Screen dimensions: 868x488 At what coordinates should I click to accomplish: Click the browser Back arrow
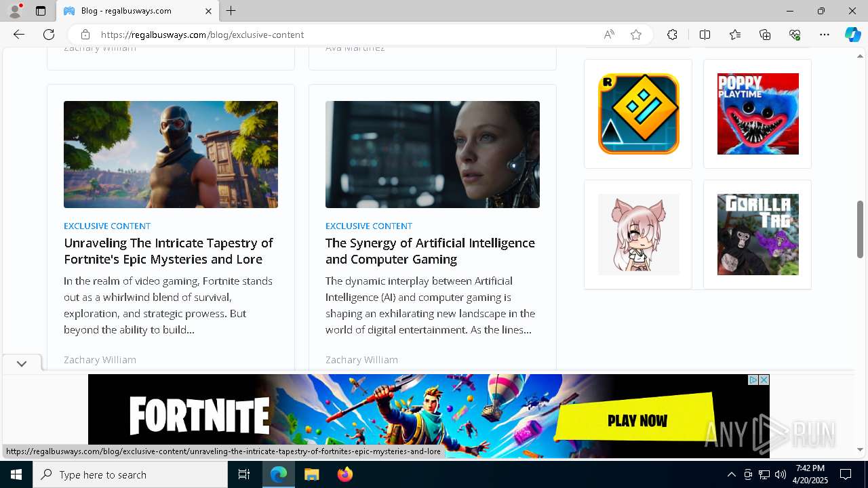pyautogui.click(x=19, y=35)
